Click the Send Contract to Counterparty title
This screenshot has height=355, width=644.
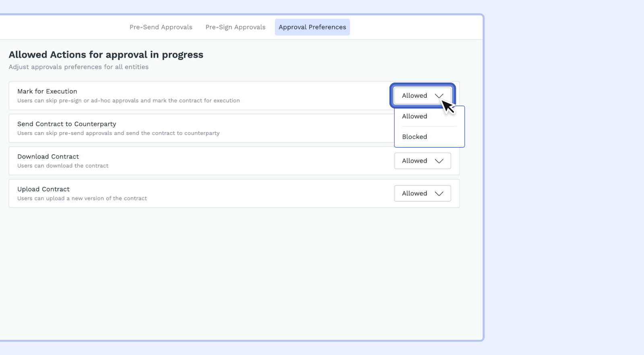click(66, 124)
